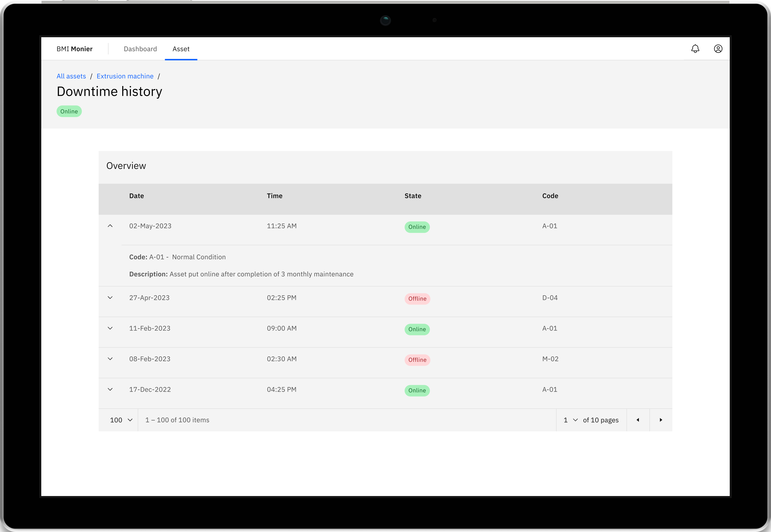Click the Offline tag on 27-Apr-2023 row
Screen dimensions: 771x532
(417, 299)
